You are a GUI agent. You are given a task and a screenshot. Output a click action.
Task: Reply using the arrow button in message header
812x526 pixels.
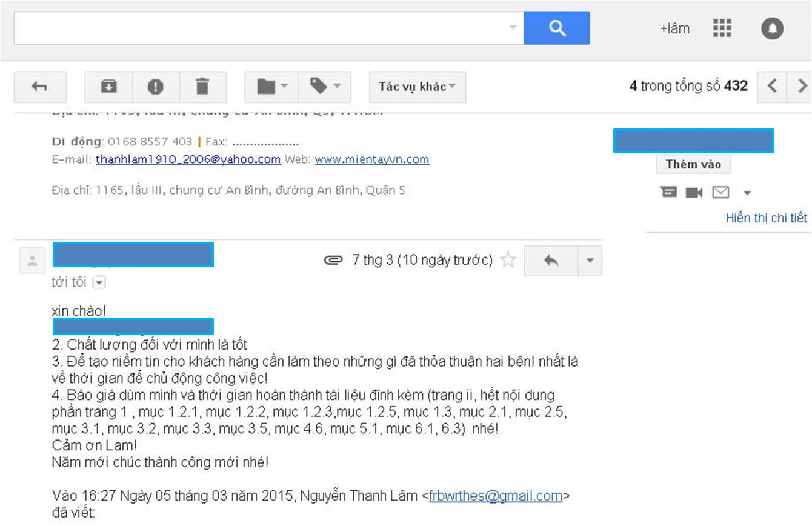click(551, 261)
